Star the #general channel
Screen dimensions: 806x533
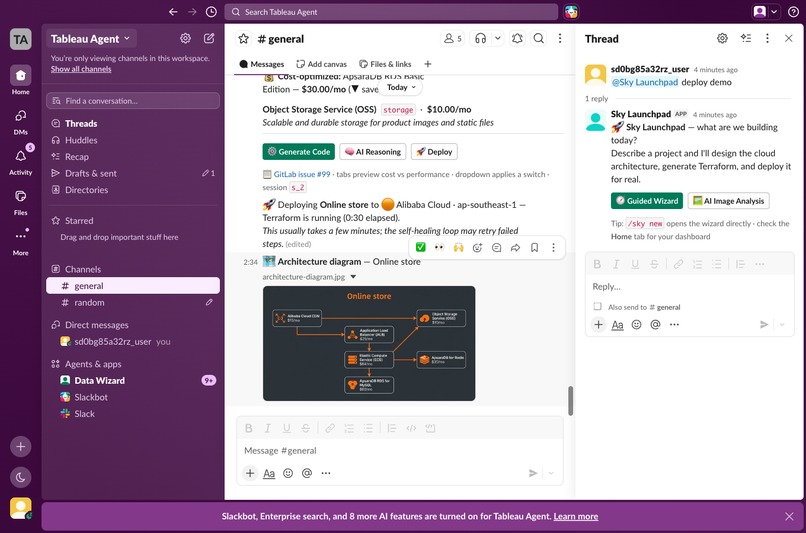click(244, 39)
